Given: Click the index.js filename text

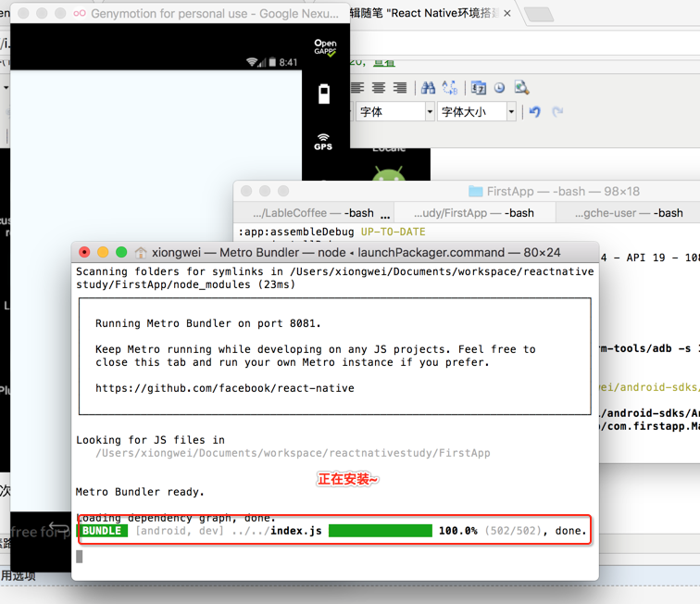Looking at the screenshot, I should [x=296, y=531].
